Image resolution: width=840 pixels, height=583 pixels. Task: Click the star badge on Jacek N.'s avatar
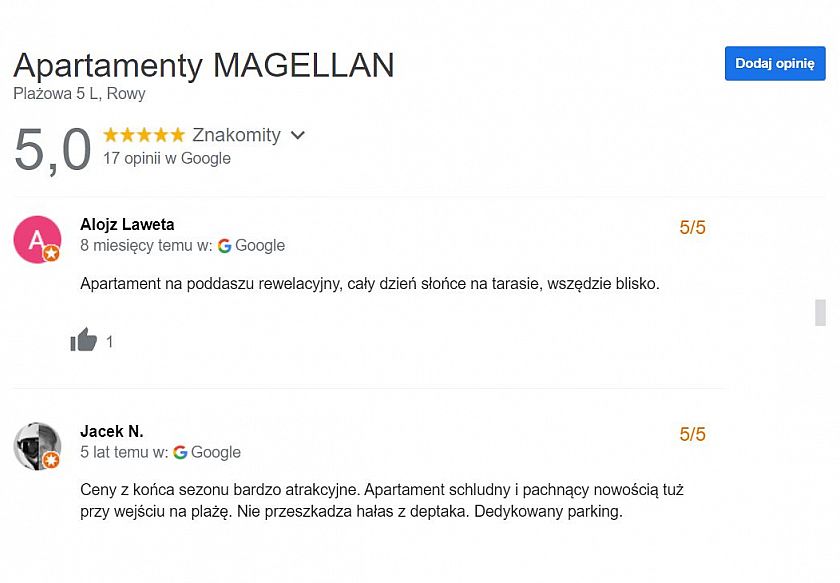click(53, 461)
